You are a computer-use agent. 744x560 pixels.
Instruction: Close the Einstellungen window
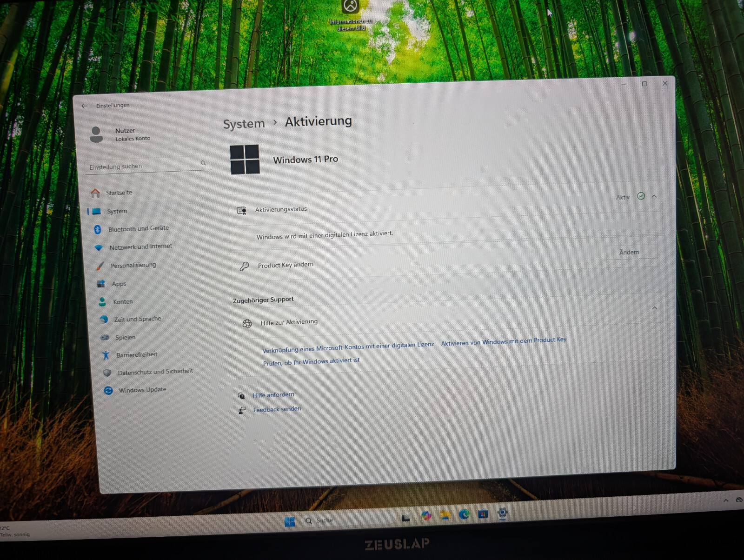click(665, 83)
